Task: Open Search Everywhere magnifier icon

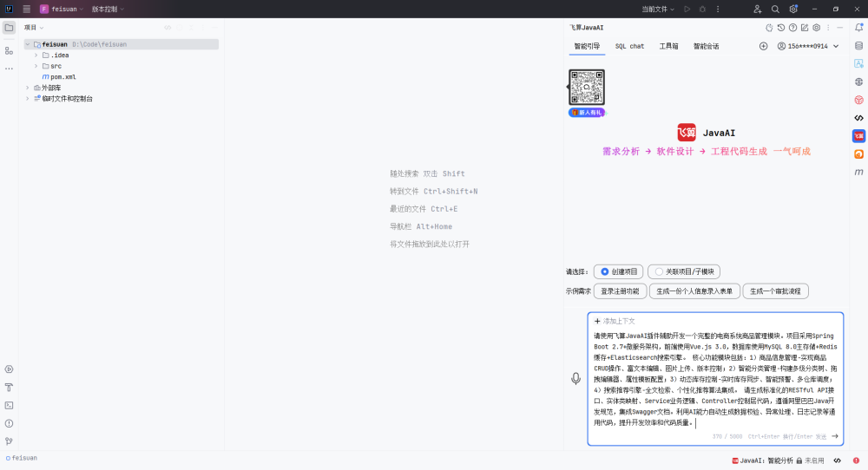Action: (x=775, y=9)
